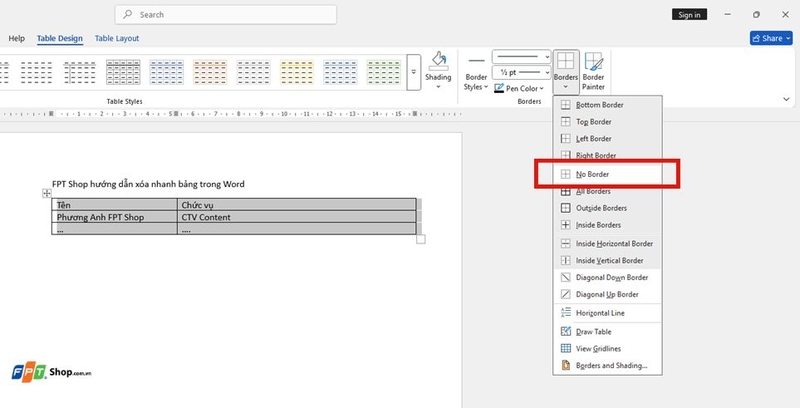Pick Diagonal Down Border

tap(607, 277)
